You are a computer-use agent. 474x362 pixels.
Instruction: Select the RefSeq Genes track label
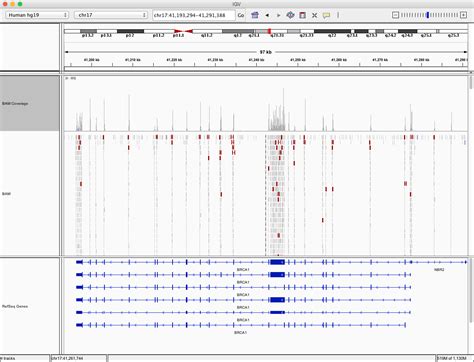[x=15, y=306]
